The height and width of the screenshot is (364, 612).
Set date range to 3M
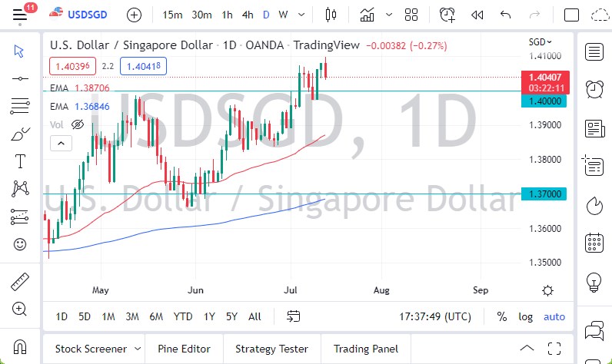click(x=132, y=316)
